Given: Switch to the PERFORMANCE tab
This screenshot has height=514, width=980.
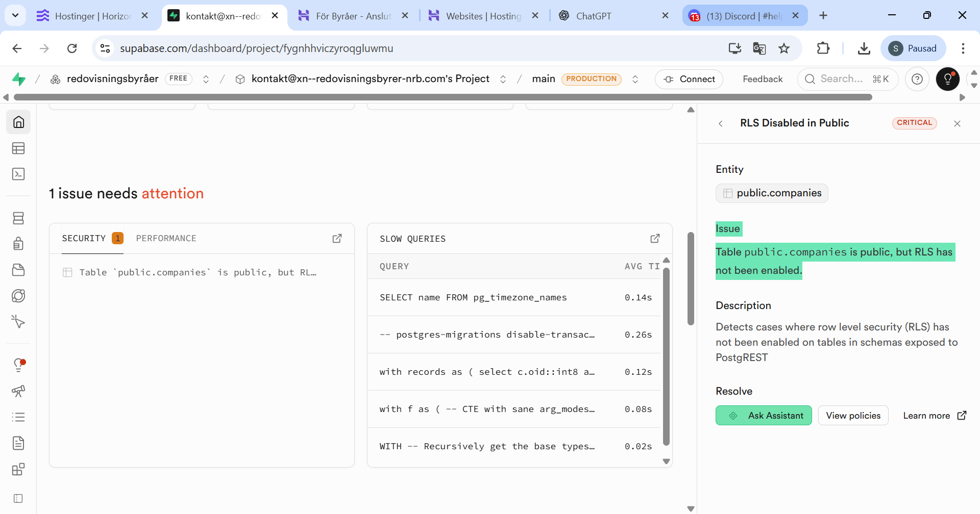Looking at the screenshot, I should pos(166,238).
